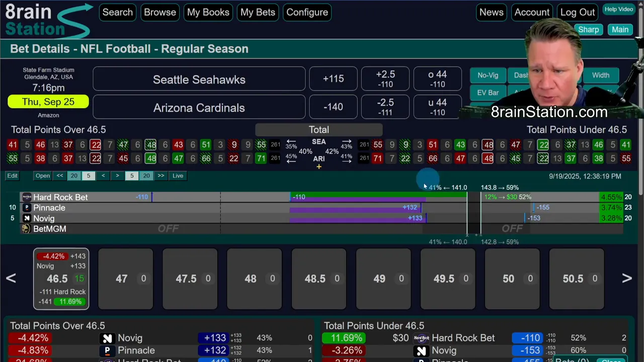
Task: Step back with the single-left arrow button
Action: tap(103, 175)
